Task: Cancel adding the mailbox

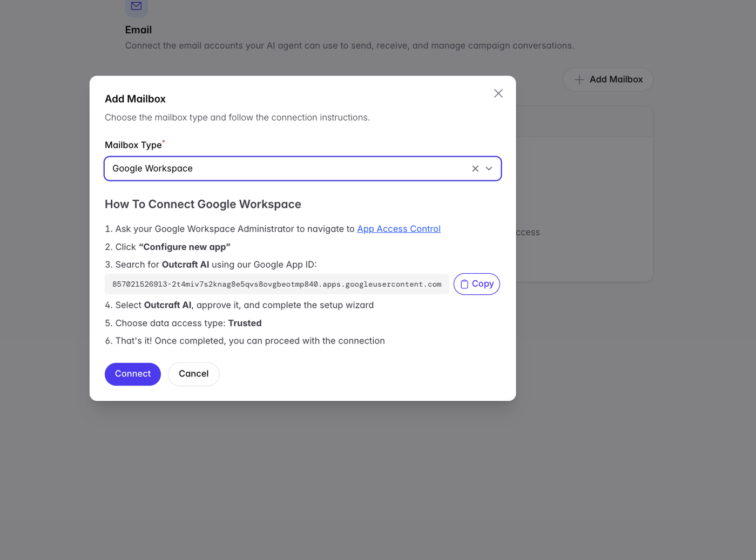Action: pos(193,374)
